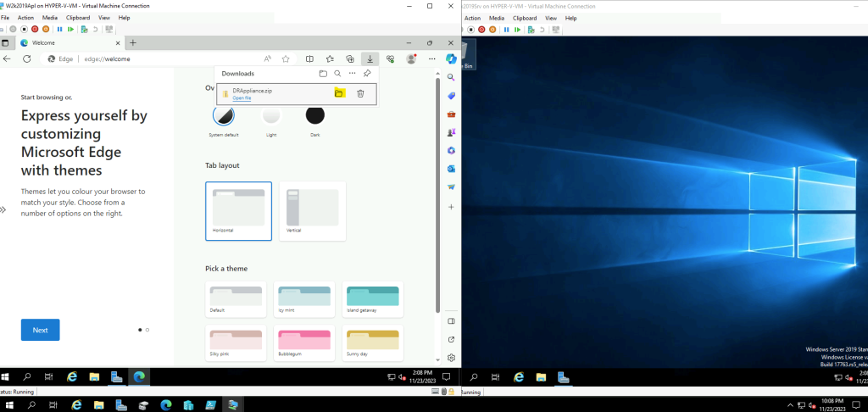Pick the Silky pink theme

(x=236, y=342)
